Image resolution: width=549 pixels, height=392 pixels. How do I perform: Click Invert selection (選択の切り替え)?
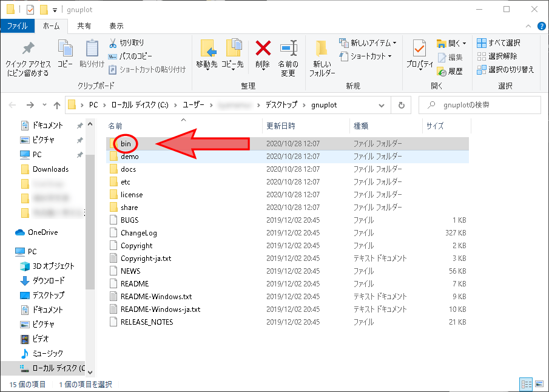505,69
